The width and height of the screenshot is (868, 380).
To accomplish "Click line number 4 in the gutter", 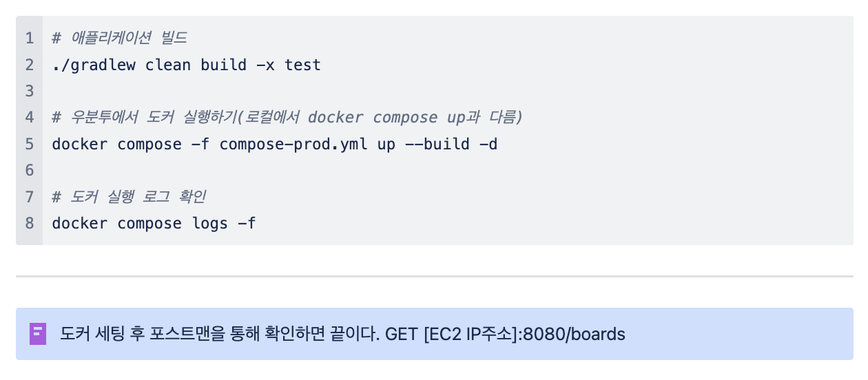I will pos(30,118).
